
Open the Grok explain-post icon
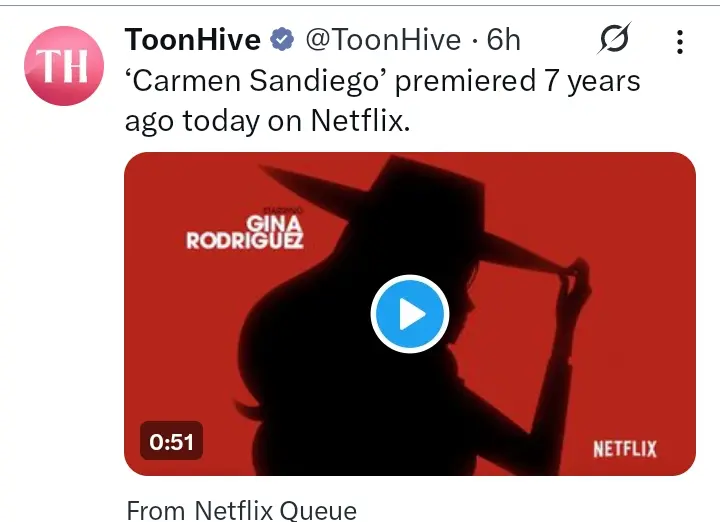pyautogui.click(x=614, y=39)
